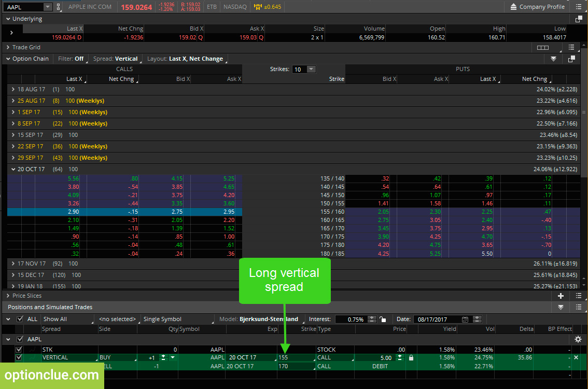
Task: Detach the Option Chain panel window icon
Action: (x=571, y=59)
